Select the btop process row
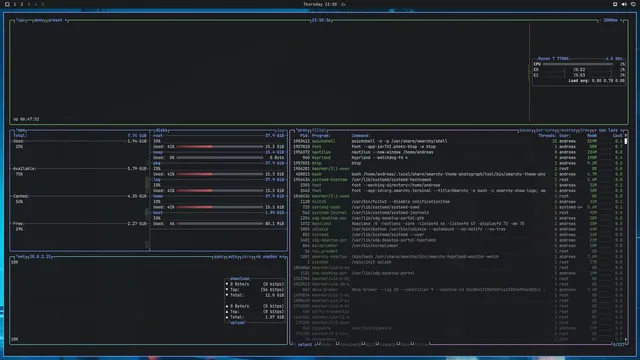 [x=457, y=163]
